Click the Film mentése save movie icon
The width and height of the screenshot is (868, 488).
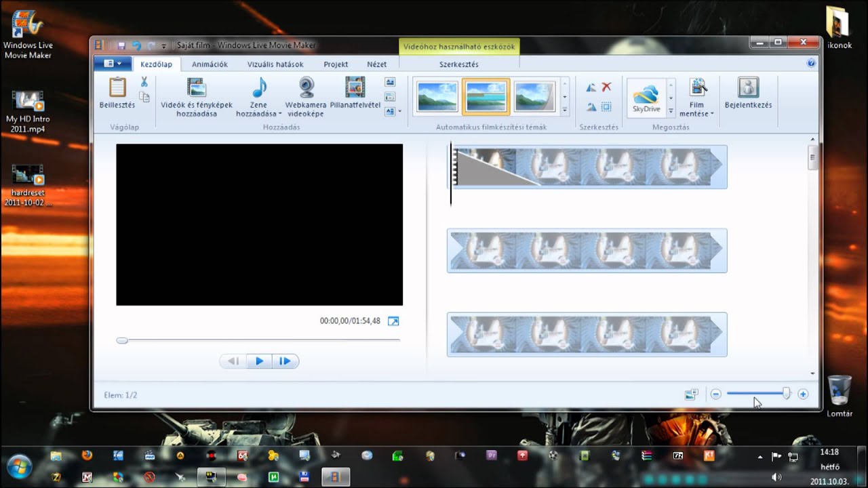coord(697,87)
